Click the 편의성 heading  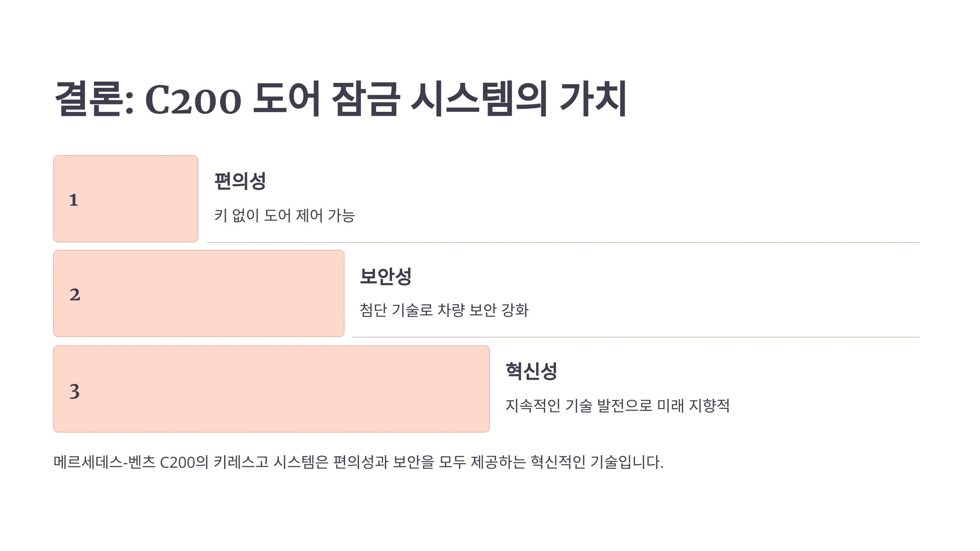click(x=240, y=181)
